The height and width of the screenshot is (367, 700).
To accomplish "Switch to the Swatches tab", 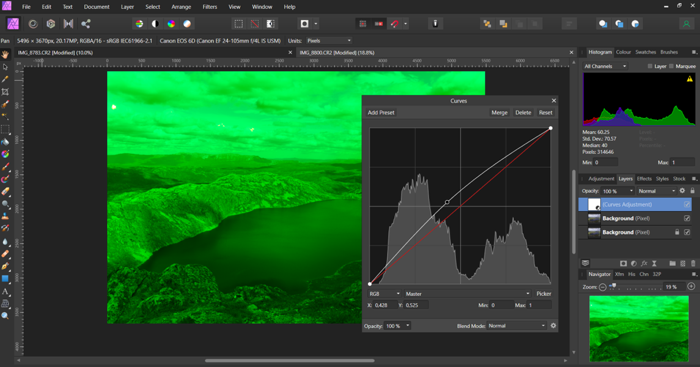I will click(646, 52).
